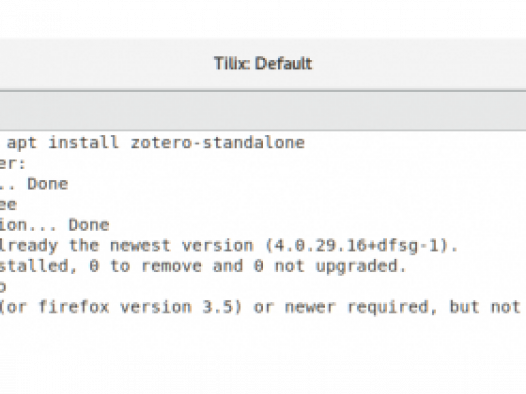The image size is (526, 394).
Task: Click the word zotero-standalone in the command
Action: coord(217,143)
